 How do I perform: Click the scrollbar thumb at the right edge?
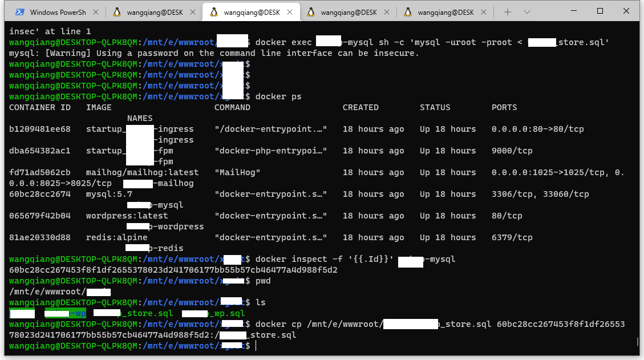[637, 342]
